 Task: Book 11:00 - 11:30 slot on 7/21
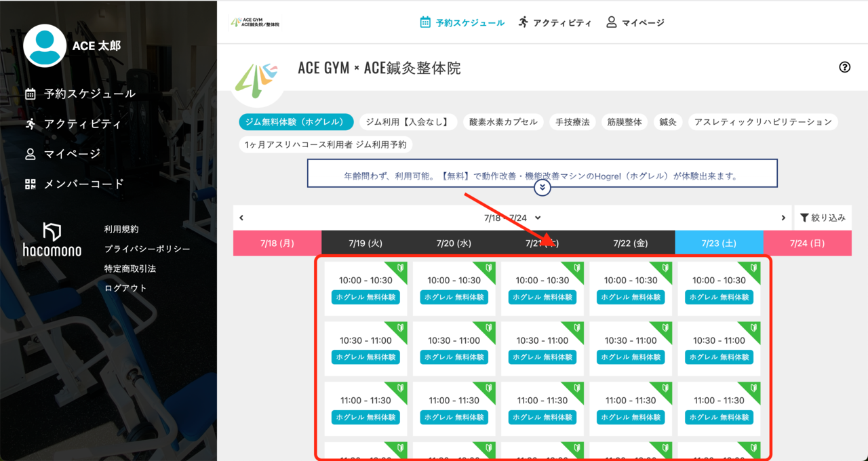coord(542,409)
